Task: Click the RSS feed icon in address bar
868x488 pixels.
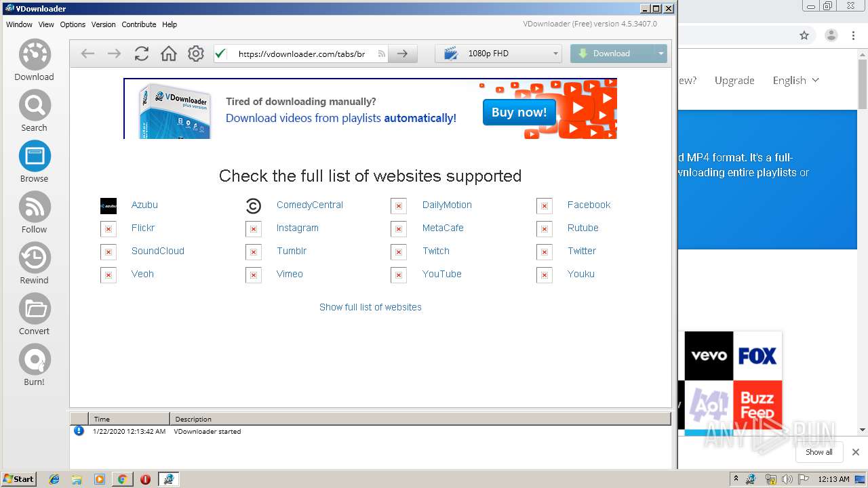Action: tap(382, 54)
